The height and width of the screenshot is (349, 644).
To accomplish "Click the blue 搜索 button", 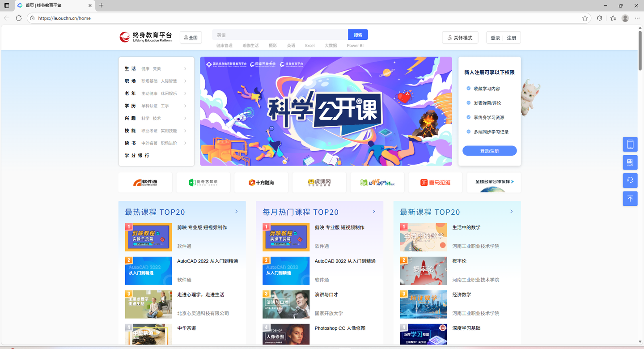I will click(358, 35).
